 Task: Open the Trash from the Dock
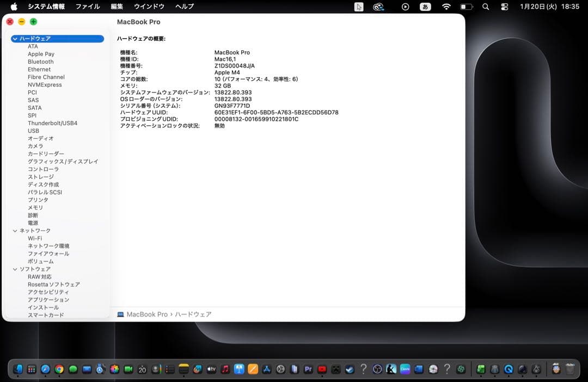tap(570, 369)
